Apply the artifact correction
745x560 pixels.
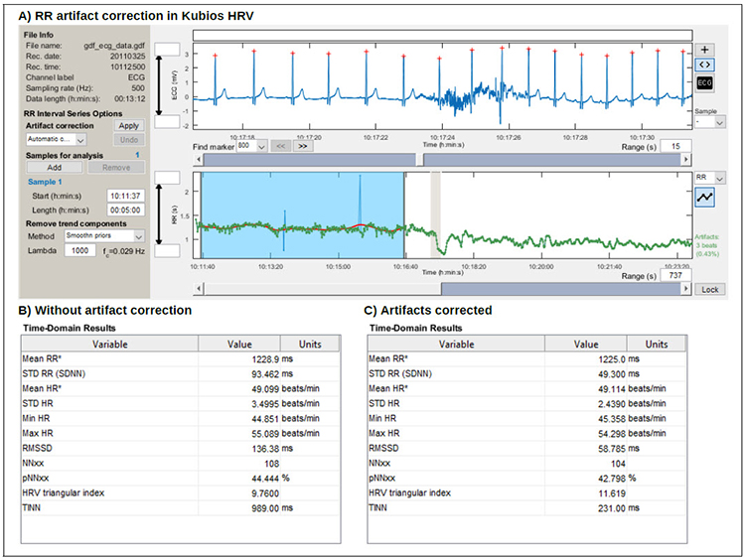(129, 126)
